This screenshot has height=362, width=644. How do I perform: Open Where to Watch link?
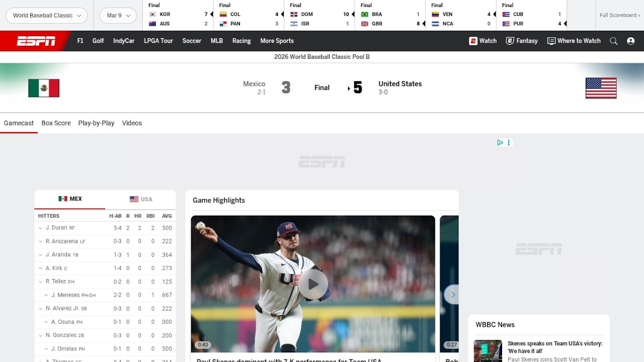click(x=574, y=41)
